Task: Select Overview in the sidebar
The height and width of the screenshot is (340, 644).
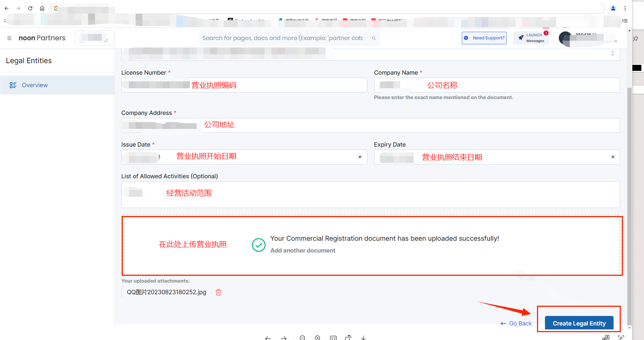Action: click(35, 85)
